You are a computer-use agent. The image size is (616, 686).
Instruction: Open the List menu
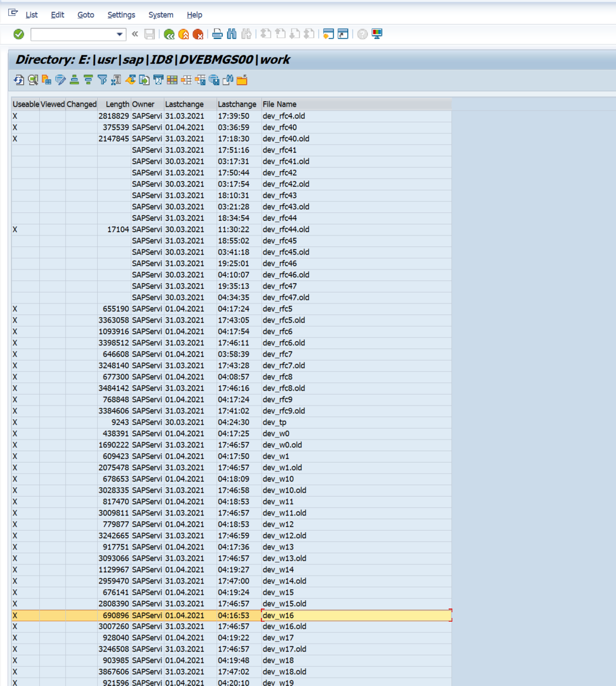click(31, 15)
